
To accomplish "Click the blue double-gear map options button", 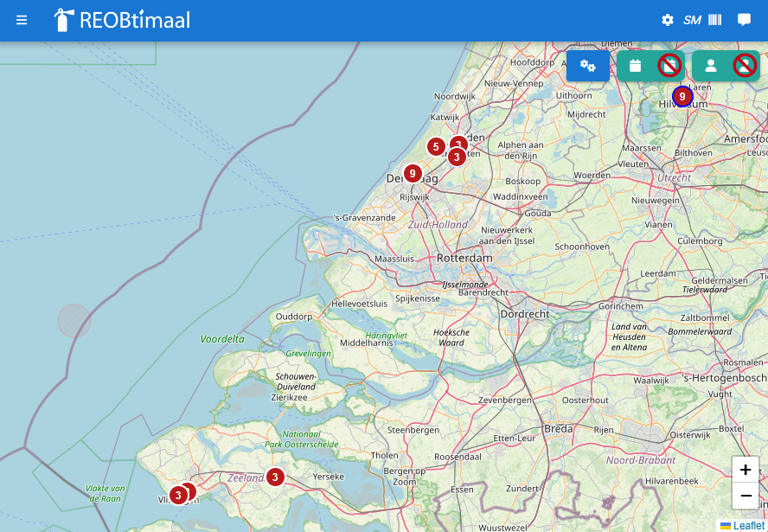I will (588, 66).
